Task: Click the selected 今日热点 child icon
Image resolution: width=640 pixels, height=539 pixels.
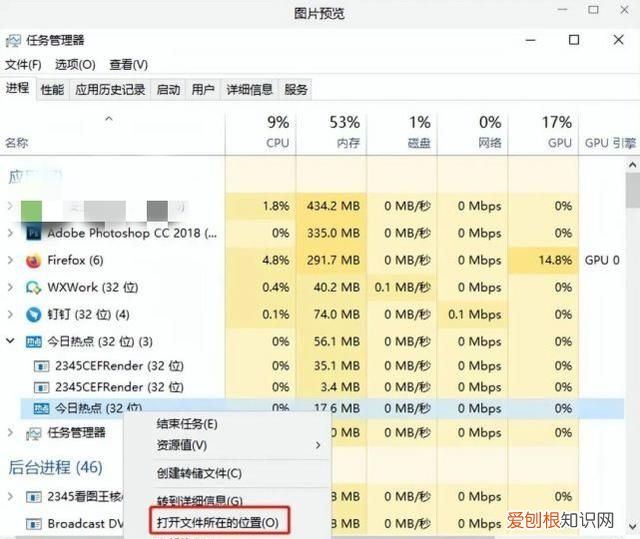Action: point(41,408)
